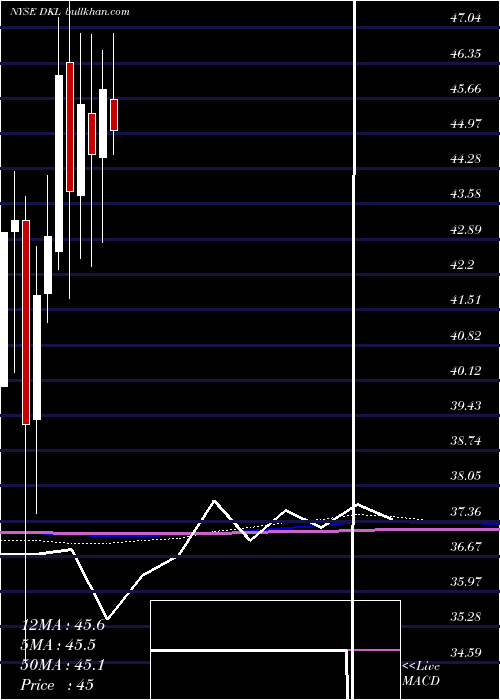500x700 pixels.
Task: Click the 35.97 price axis label
Action: (x=466, y=582)
